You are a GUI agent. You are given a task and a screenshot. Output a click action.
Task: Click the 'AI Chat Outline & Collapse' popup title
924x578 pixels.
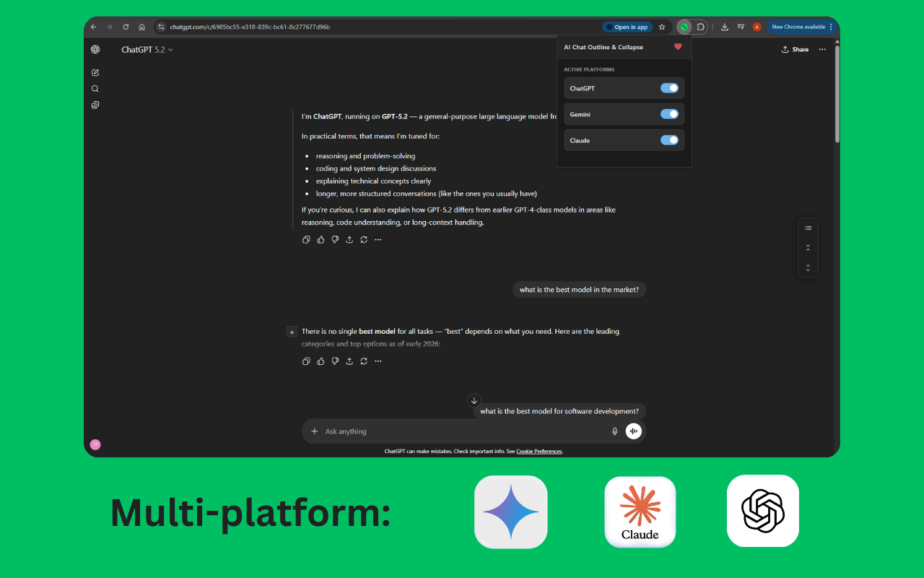[603, 47]
